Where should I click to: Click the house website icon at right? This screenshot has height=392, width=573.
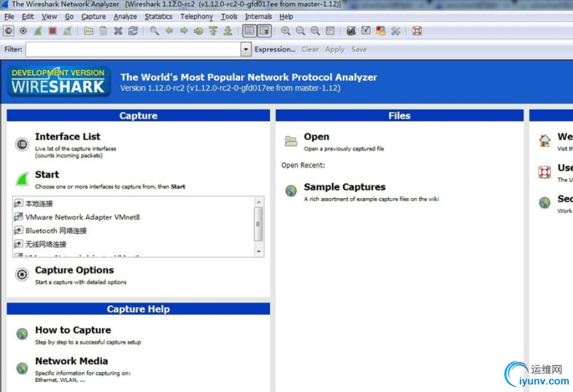tap(544, 141)
